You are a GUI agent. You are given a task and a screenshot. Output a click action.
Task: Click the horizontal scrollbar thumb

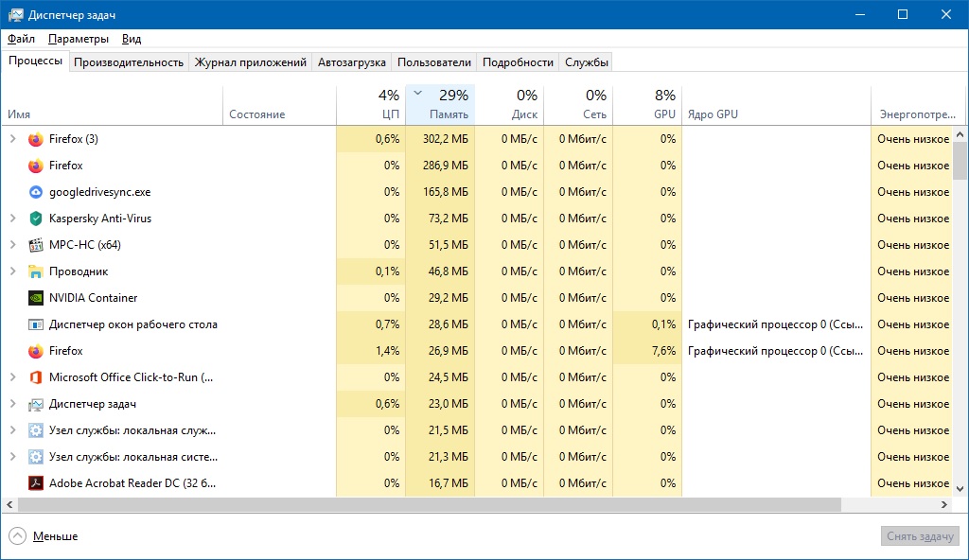coord(430,505)
